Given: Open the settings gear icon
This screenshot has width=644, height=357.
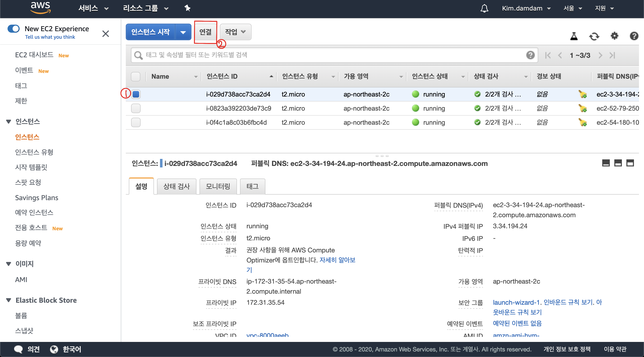Looking at the screenshot, I should [614, 36].
